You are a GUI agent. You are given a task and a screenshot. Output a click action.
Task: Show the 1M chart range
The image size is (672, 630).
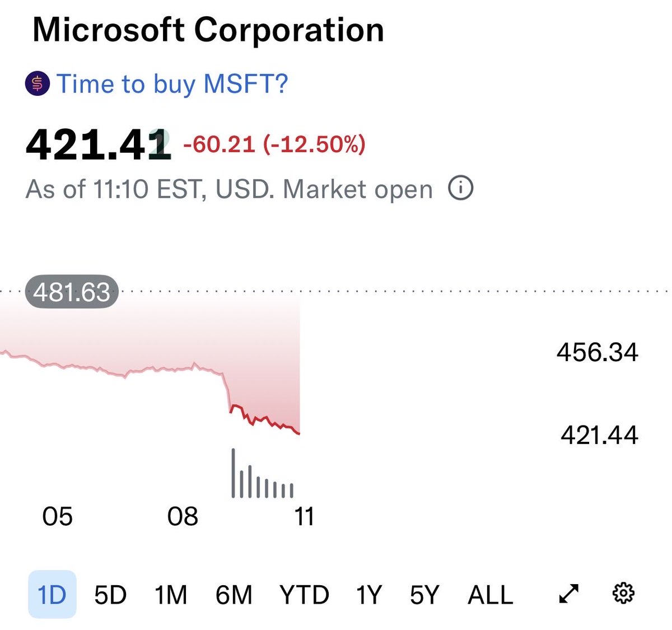coord(171,594)
